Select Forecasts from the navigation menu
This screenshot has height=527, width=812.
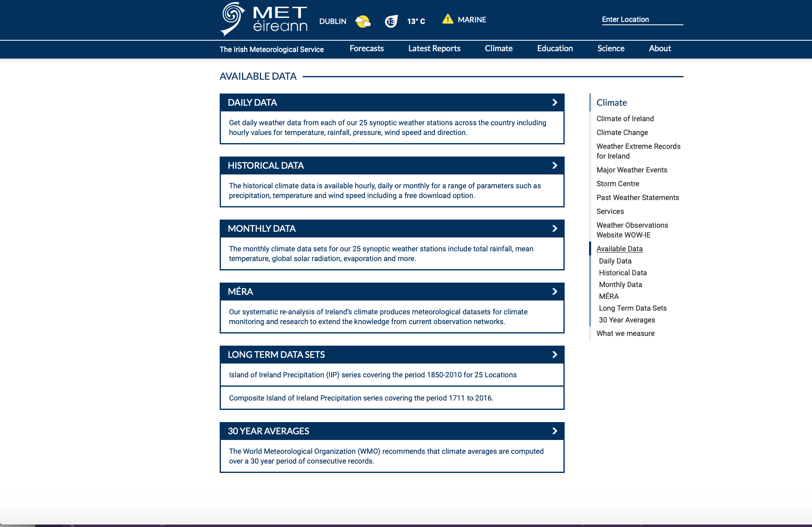click(x=367, y=49)
